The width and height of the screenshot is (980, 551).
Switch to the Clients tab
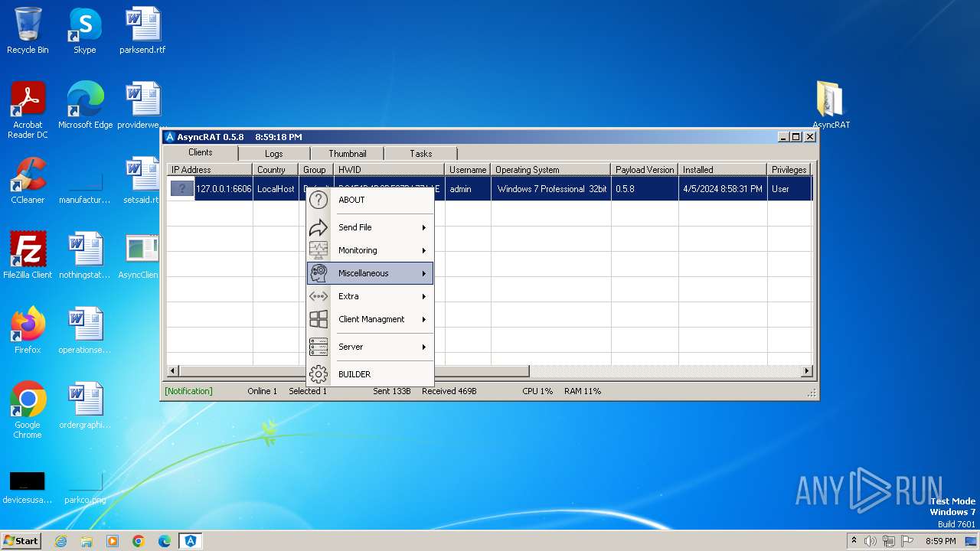pos(201,152)
